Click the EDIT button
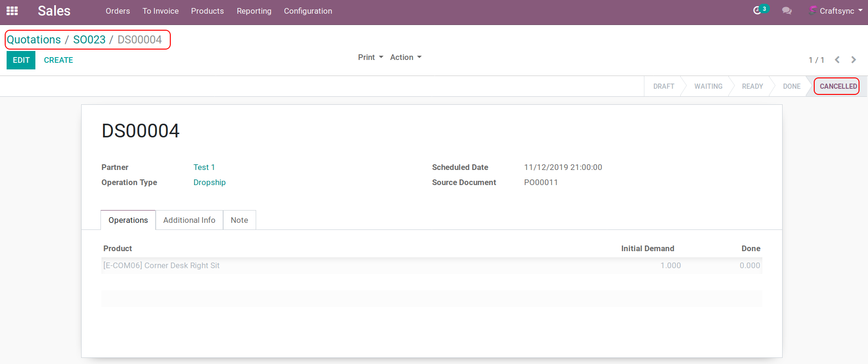 pyautogui.click(x=21, y=60)
